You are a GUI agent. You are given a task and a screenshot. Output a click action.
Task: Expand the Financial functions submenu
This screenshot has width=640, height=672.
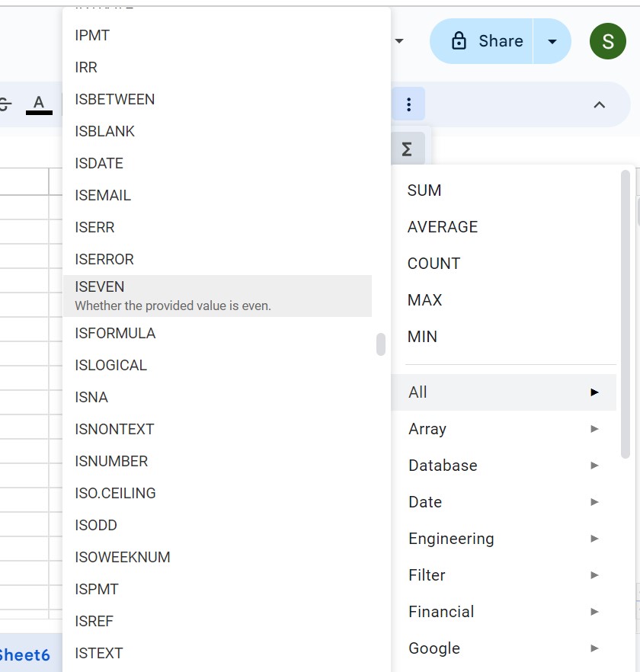tap(504, 612)
